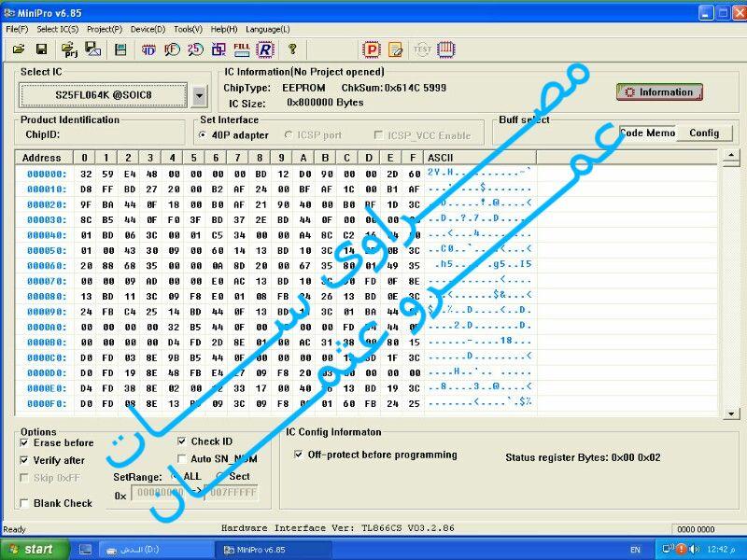The height and width of the screenshot is (560, 747).
Task: Open the Tools(V) menu
Action: pos(189,30)
